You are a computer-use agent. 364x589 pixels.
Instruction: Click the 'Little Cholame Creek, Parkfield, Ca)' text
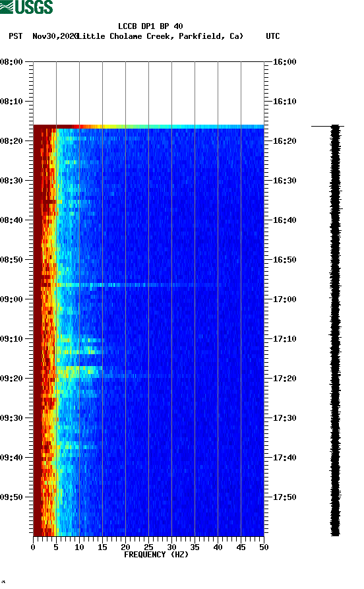pos(160,36)
